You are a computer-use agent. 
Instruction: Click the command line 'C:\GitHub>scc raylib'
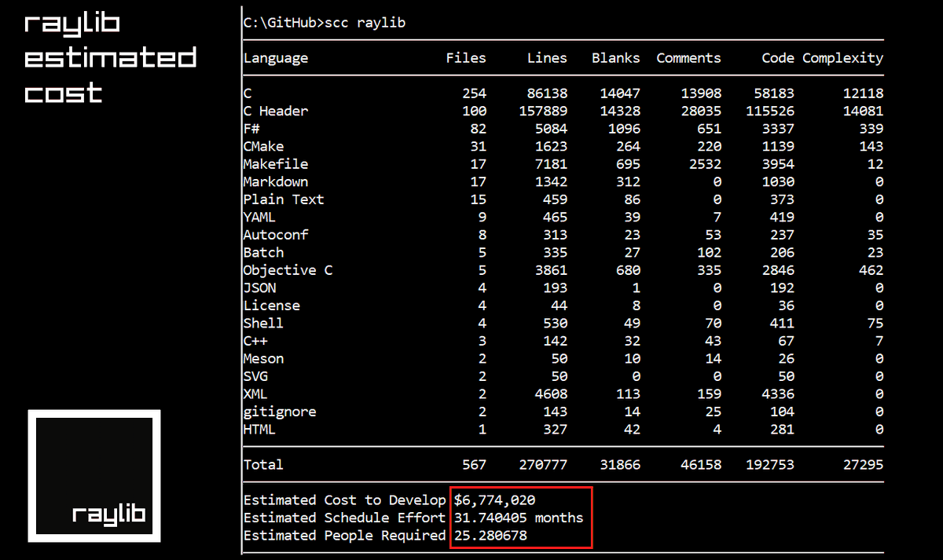[325, 23]
